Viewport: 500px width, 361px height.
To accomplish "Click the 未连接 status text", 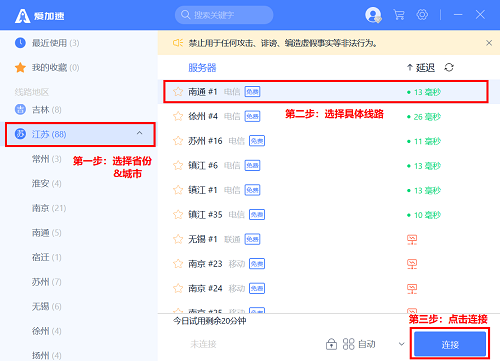I will tap(203, 344).
